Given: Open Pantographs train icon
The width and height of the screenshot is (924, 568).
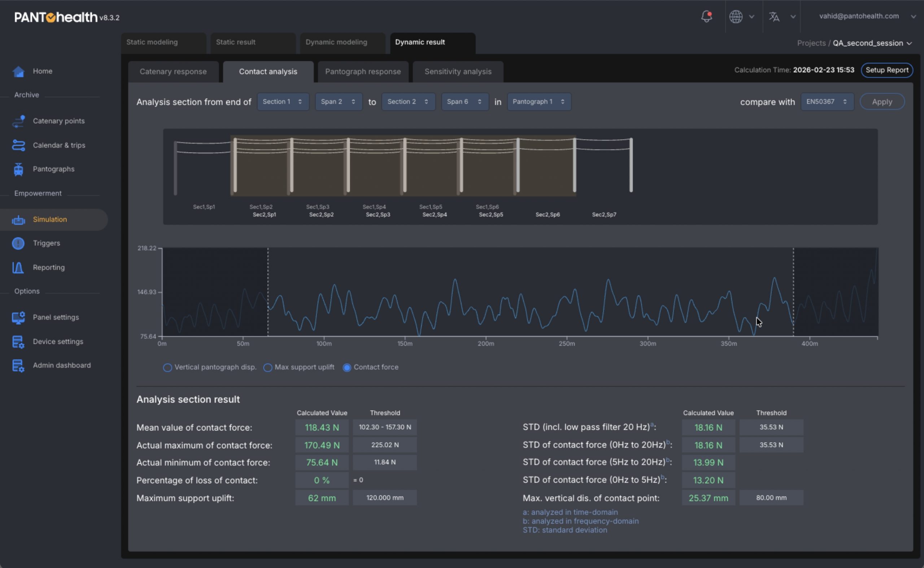Looking at the screenshot, I should 18,169.
